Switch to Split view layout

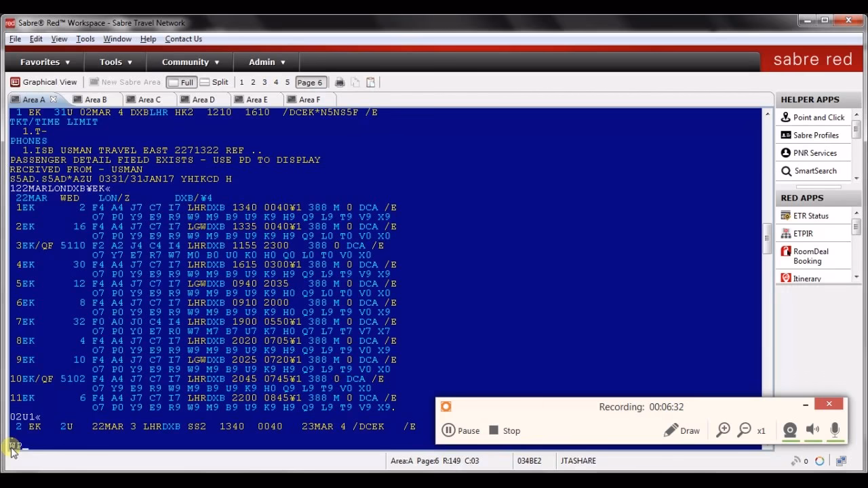click(x=214, y=82)
